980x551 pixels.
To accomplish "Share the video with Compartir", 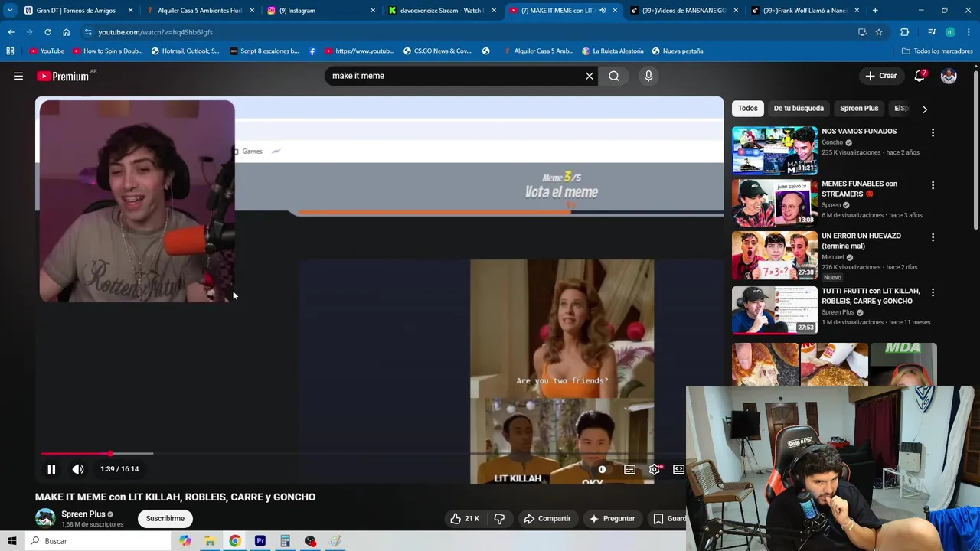I will coord(547,519).
